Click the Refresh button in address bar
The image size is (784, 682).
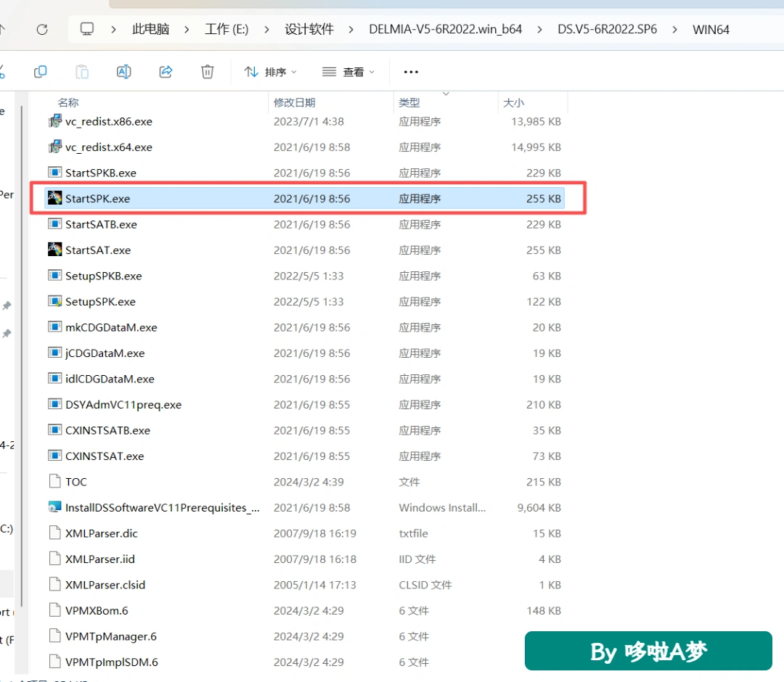pyautogui.click(x=42, y=30)
